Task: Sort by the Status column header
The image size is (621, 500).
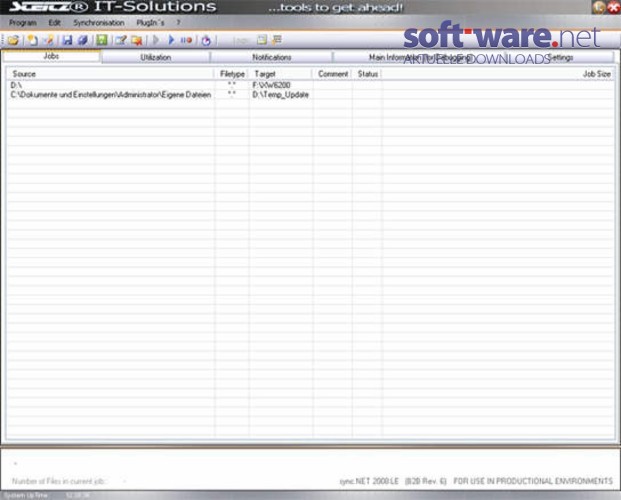Action: (367, 74)
